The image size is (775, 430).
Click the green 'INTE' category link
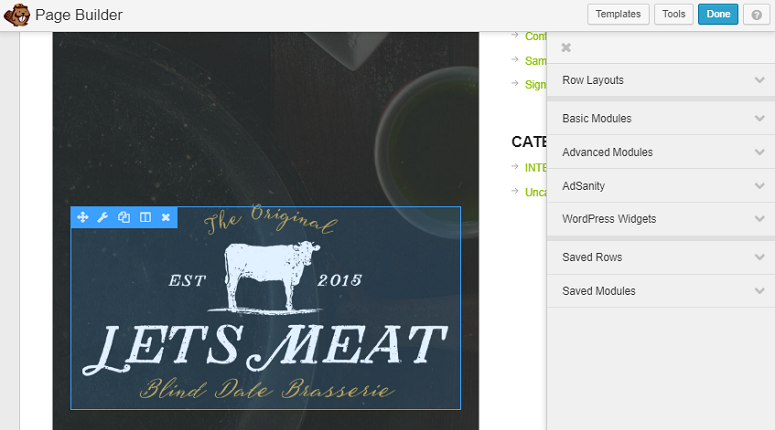tap(535, 168)
